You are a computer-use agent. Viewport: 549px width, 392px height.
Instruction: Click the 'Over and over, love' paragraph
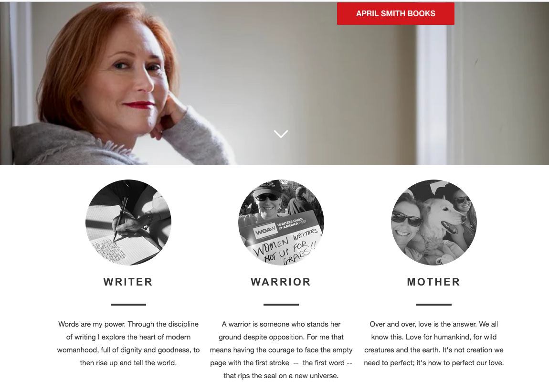click(x=434, y=343)
